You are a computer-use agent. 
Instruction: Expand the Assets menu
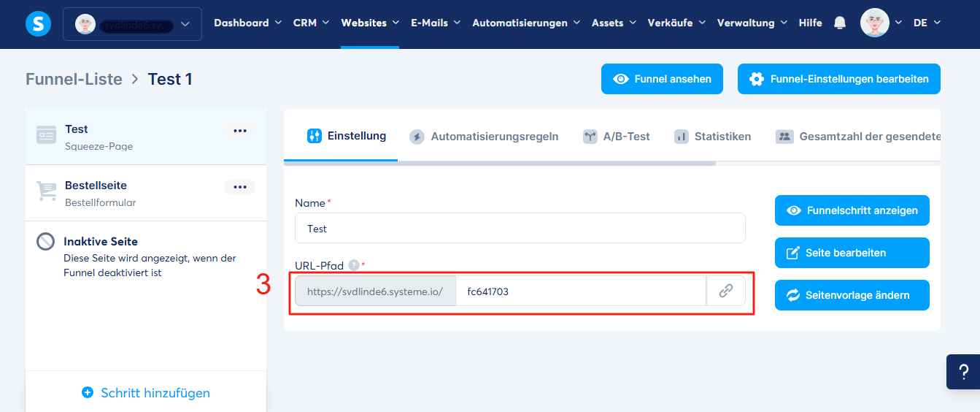(614, 23)
